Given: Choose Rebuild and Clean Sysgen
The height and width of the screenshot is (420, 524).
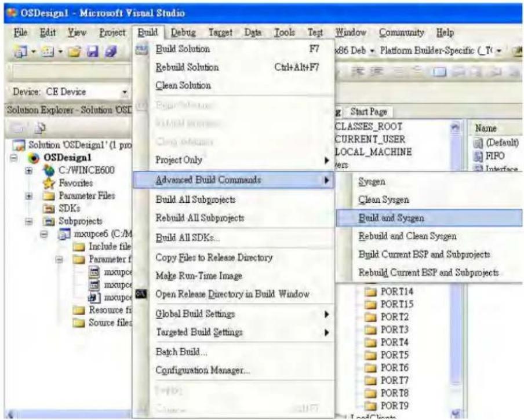Looking at the screenshot, I should [x=430, y=236].
